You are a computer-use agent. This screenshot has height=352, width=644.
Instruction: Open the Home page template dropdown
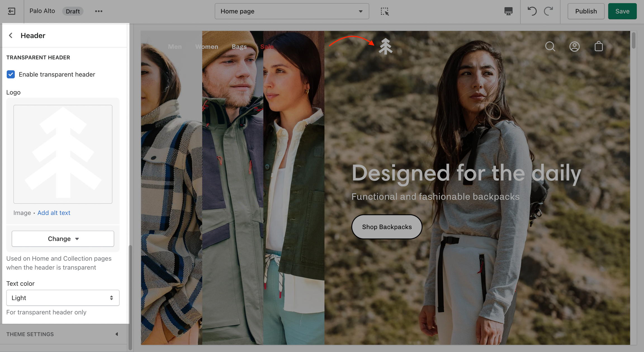(292, 11)
